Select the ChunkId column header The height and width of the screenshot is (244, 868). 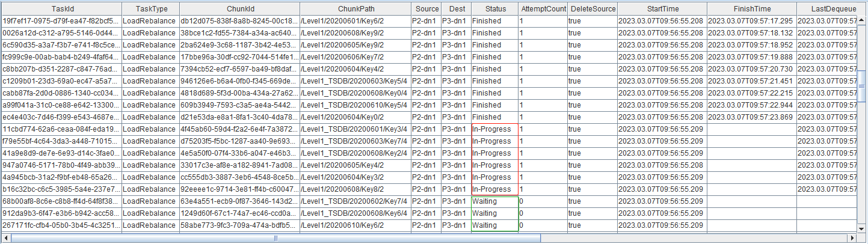tap(240, 9)
